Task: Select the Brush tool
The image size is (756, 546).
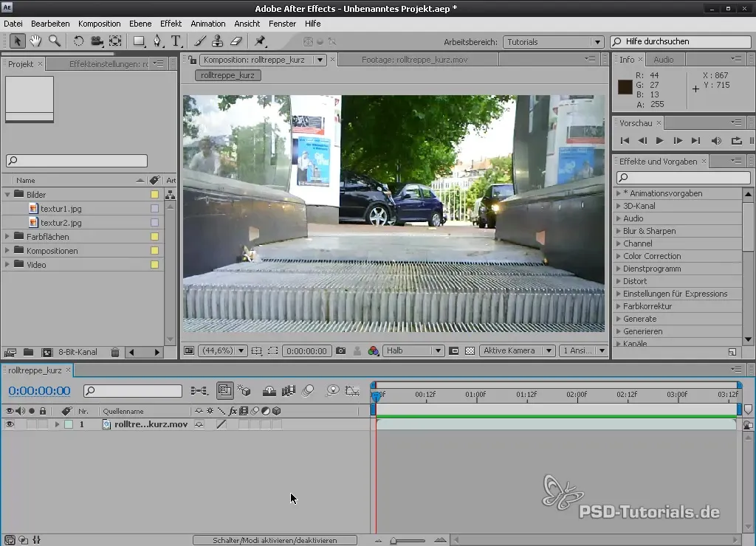Action: (199, 41)
